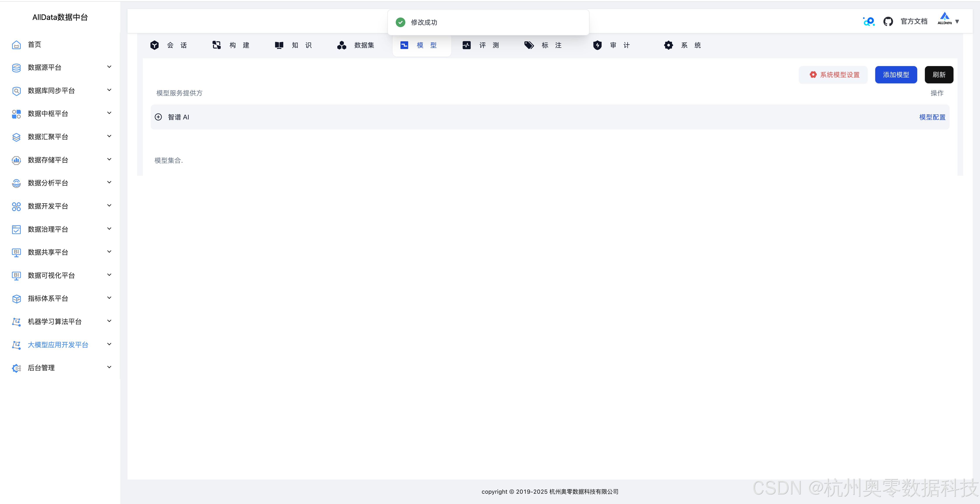Open 系统模型设置 settings button
Viewport: 980px width, 504px height.
[x=833, y=75]
